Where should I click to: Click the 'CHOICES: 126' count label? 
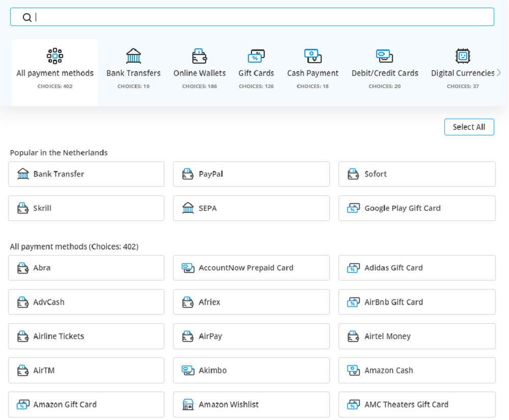pyautogui.click(x=256, y=87)
